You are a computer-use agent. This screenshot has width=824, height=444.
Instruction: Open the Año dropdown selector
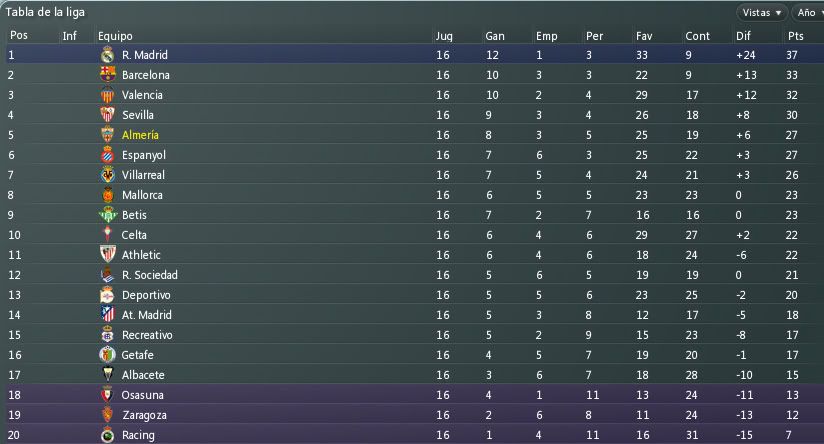[x=808, y=13]
